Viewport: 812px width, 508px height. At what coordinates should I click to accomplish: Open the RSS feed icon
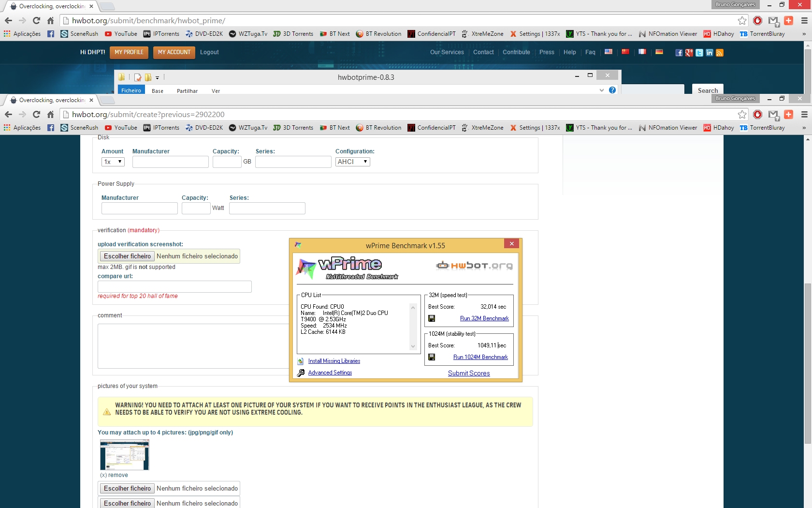click(720, 53)
